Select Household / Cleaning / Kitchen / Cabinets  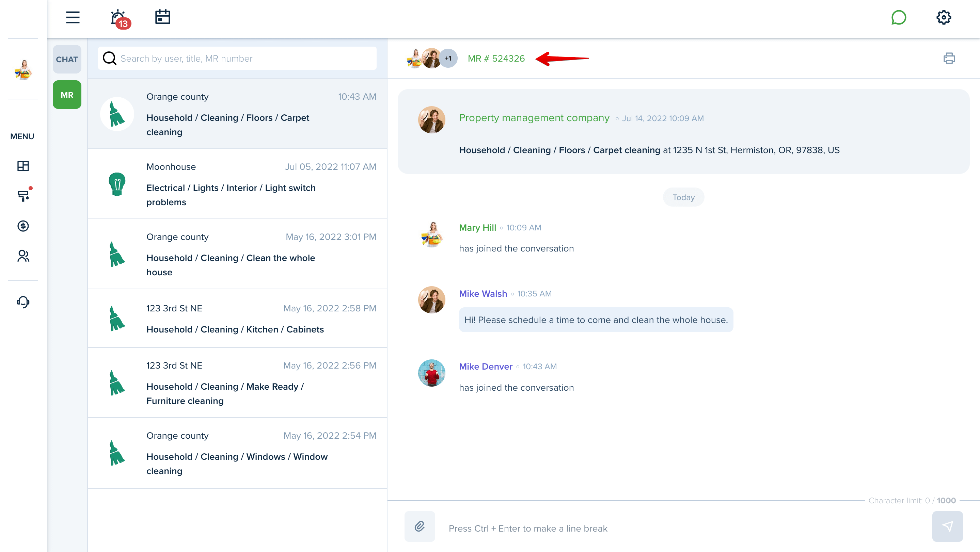(237, 318)
